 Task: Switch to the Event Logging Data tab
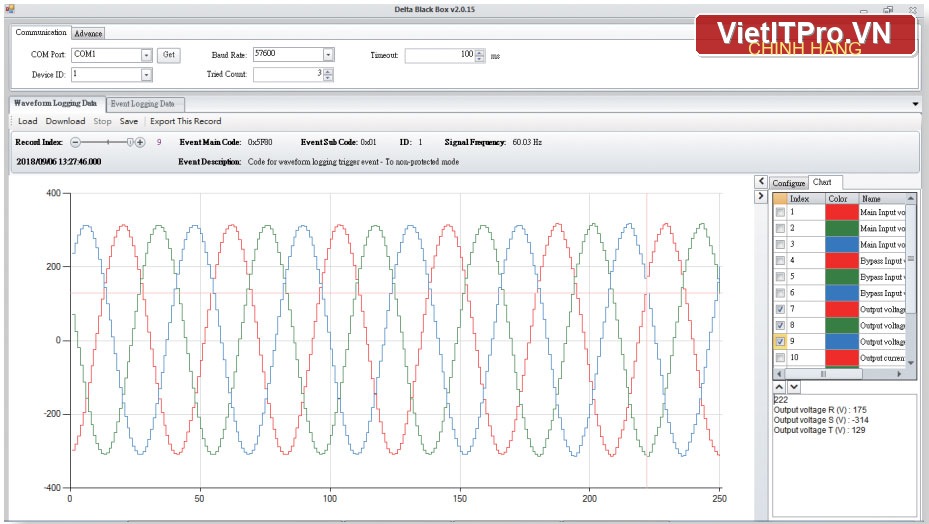[x=143, y=104]
